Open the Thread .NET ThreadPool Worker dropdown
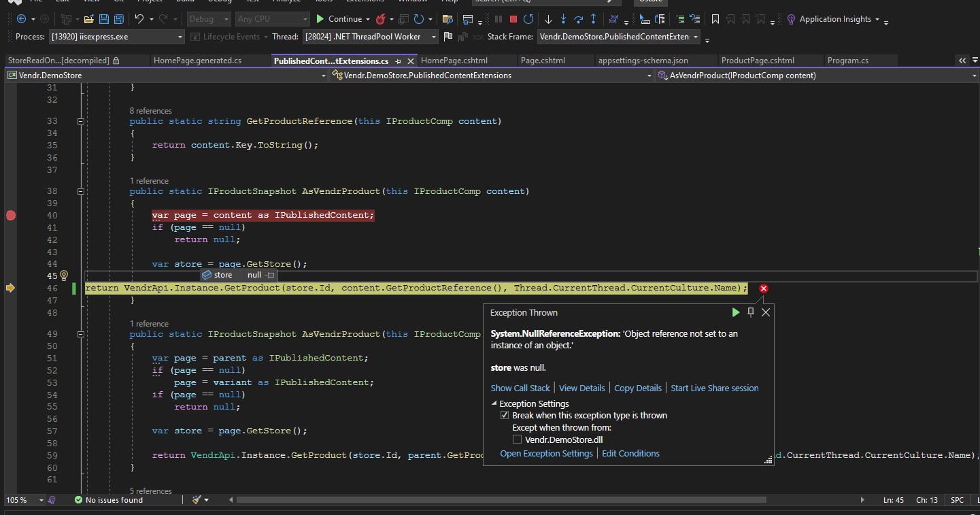This screenshot has height=515, width=980. [433, 37]
